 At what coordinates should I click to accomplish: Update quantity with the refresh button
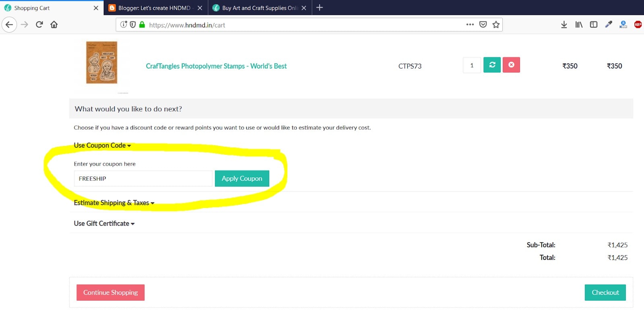[x=492, y=65]
